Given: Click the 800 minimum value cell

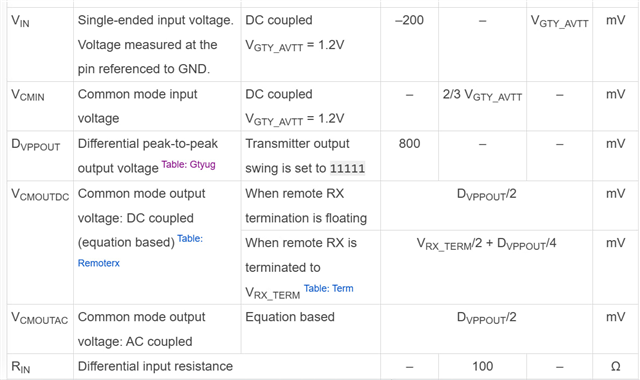Looking at the screenshot, I should point(409,156).
